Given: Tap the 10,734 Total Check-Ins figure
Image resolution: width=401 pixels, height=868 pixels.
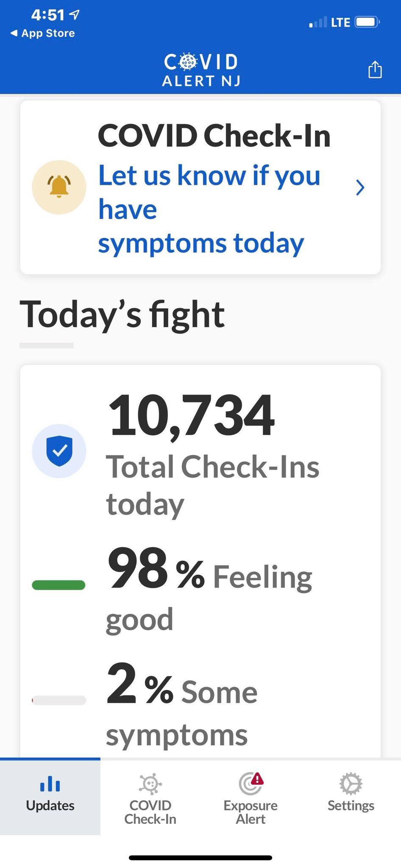Looking at the screenshot, I should point(191,416).
